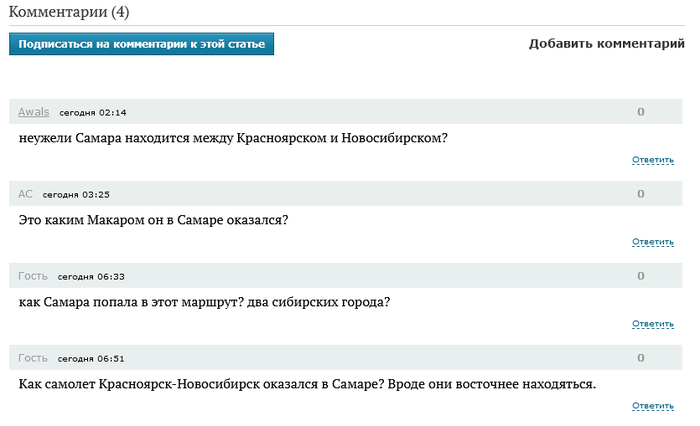Click the AC commenter name
Image resolution: width=700 pixels, height=426 pixels.
pos(26,194)
